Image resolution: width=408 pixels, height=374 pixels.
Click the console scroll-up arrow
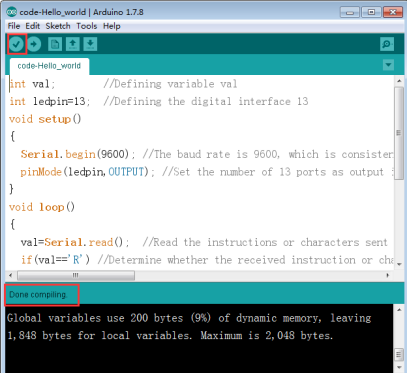pyautogui.click(x=399, y=310)
